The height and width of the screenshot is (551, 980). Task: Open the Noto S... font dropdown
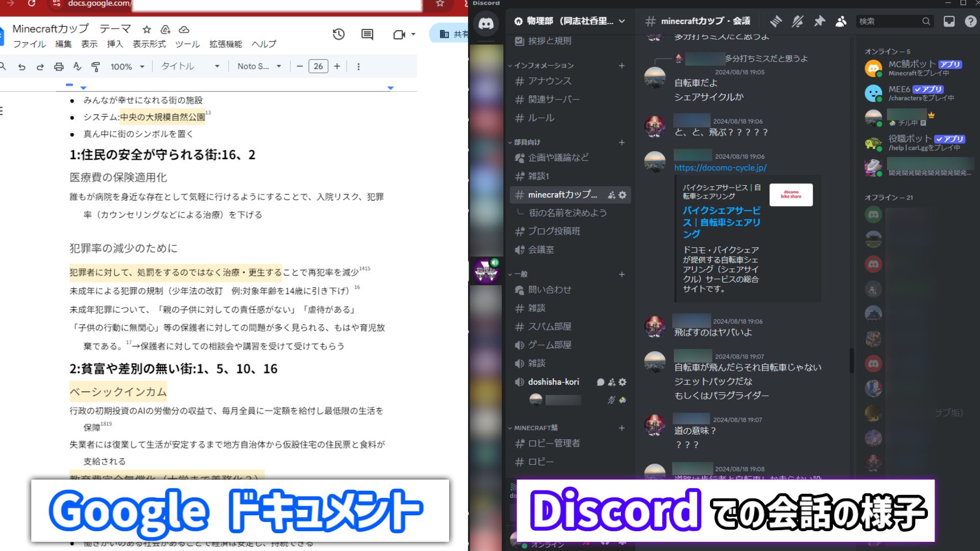coord(259,67)
